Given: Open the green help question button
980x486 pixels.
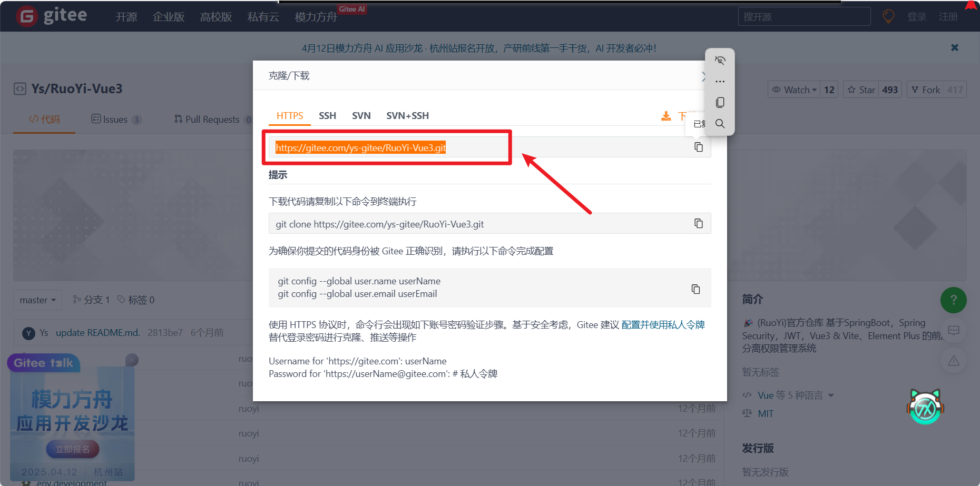Looking at the screenshot, I should (x=954, y=300).
